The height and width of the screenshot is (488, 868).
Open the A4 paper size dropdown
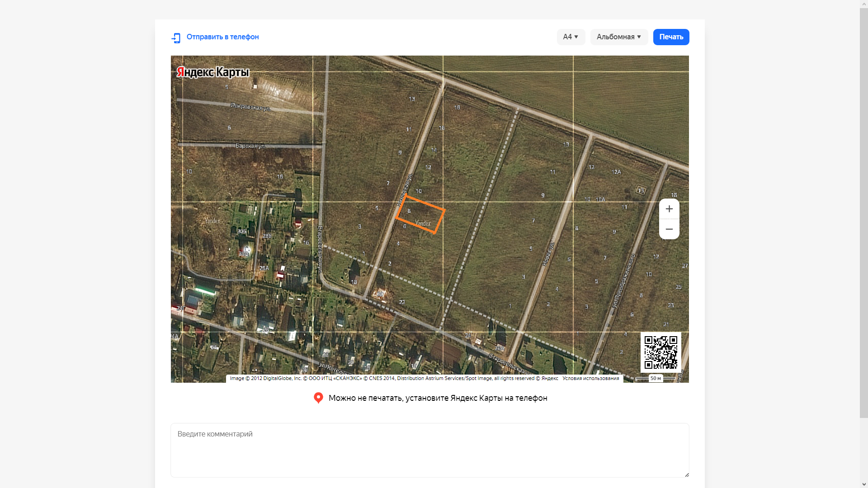pyautogui.click(x=571, y=37)
